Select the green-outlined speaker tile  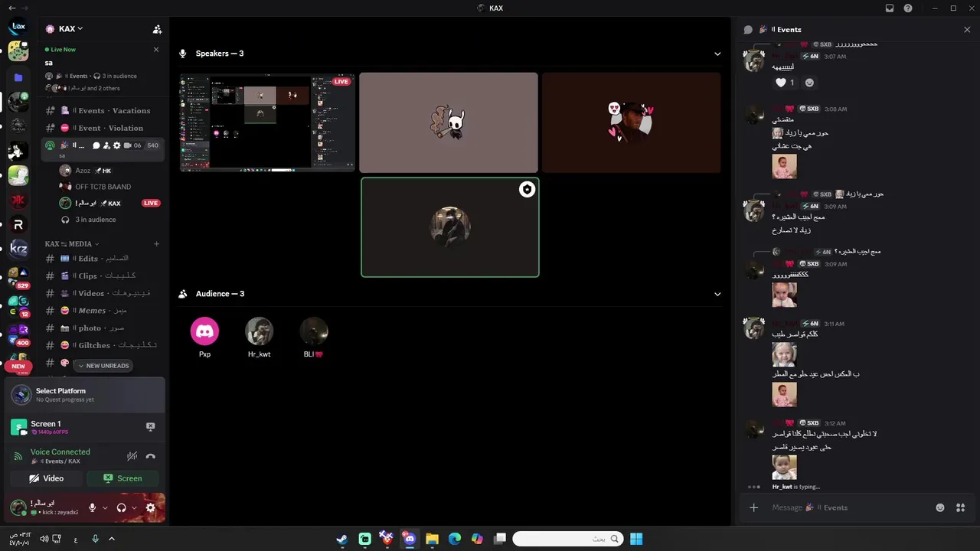click(x=450, y=227)
